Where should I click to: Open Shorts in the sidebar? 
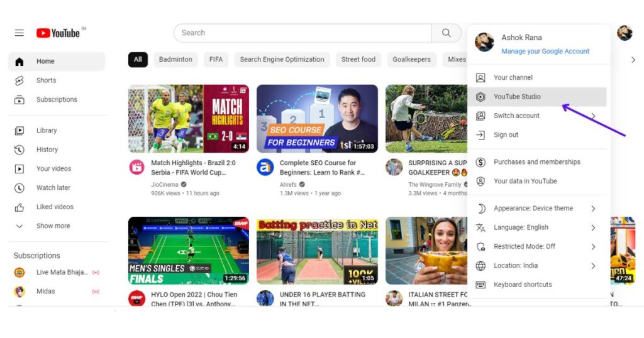pos(56,80)
